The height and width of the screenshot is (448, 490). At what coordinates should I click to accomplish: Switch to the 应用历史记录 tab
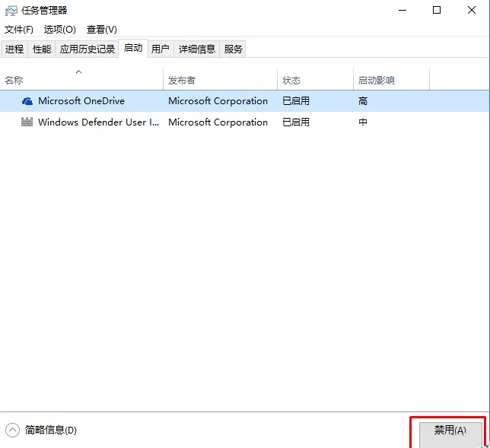click(x=87, y=49)
